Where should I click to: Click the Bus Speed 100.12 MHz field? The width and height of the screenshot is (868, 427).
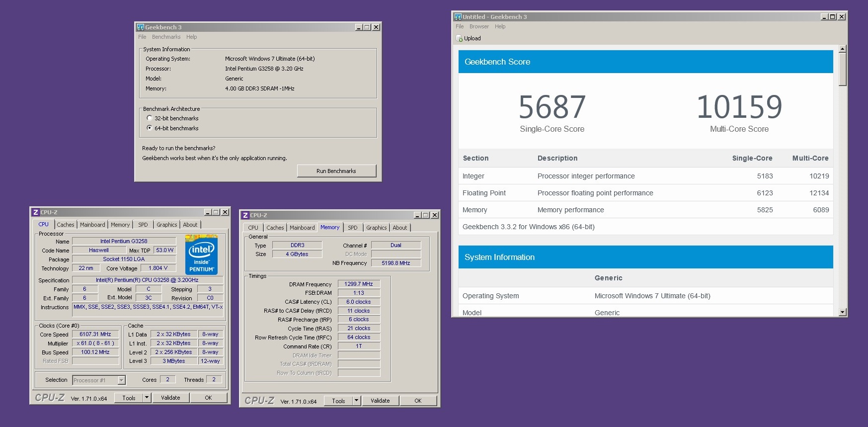point(95,352)
